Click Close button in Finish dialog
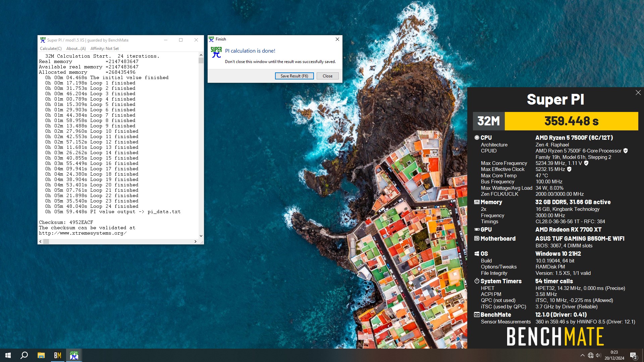The image size is (644, 362). coord(327,76)
